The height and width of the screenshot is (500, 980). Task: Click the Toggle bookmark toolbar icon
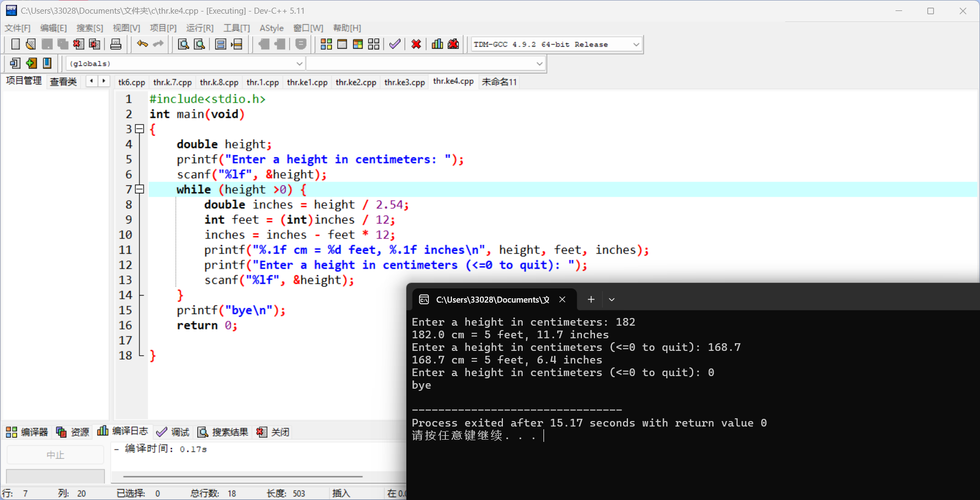point(47,64)
